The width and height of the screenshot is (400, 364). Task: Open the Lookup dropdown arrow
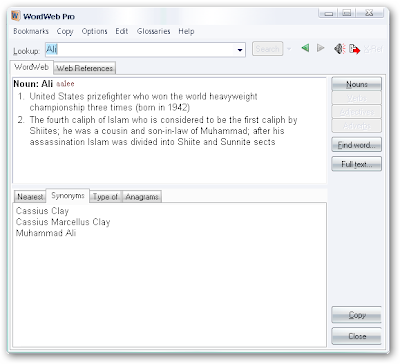[240, 50]
